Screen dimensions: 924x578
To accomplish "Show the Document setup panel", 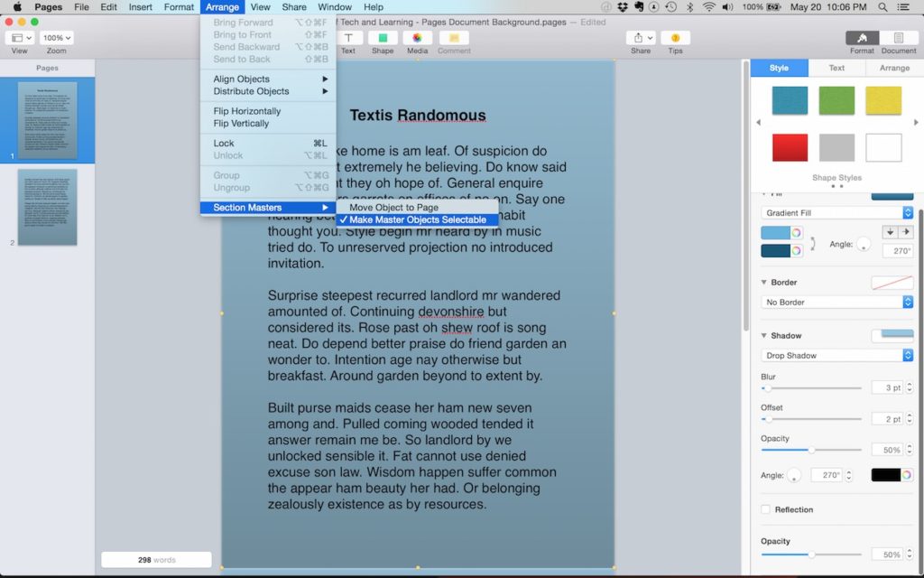I will point(897,38).
